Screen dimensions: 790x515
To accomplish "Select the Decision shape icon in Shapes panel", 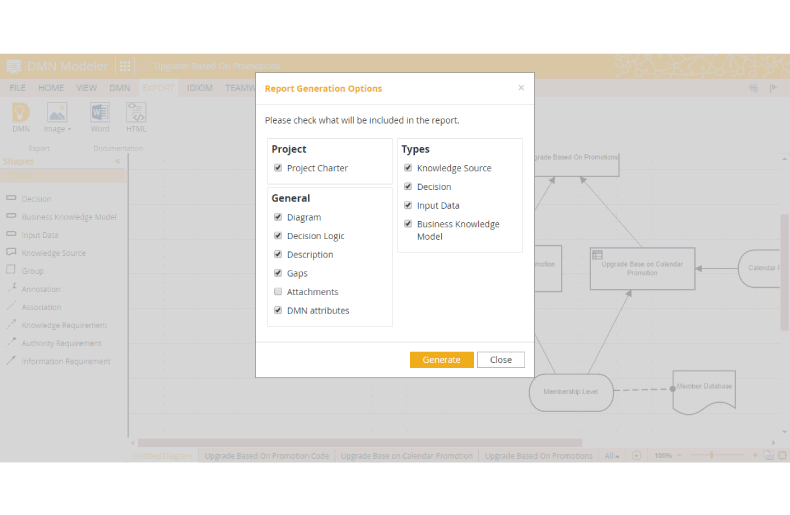I will point(11,199).
